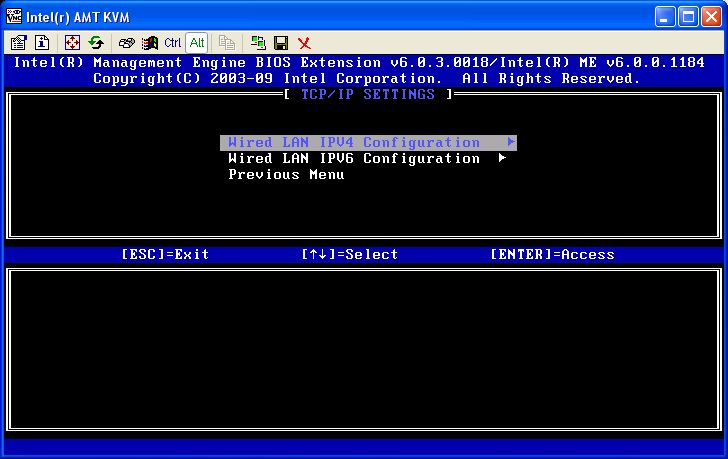The width and height of the screenshot is (728, 459).
Task: Click the floppy disk save icon
Action: click(x=281, y=43)
